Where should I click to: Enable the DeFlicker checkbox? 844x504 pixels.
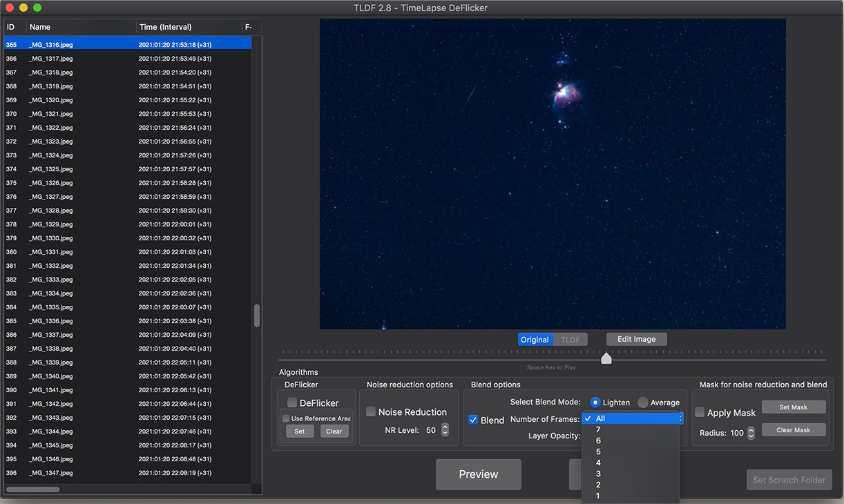pyautogui.click(x=292, y=403)
